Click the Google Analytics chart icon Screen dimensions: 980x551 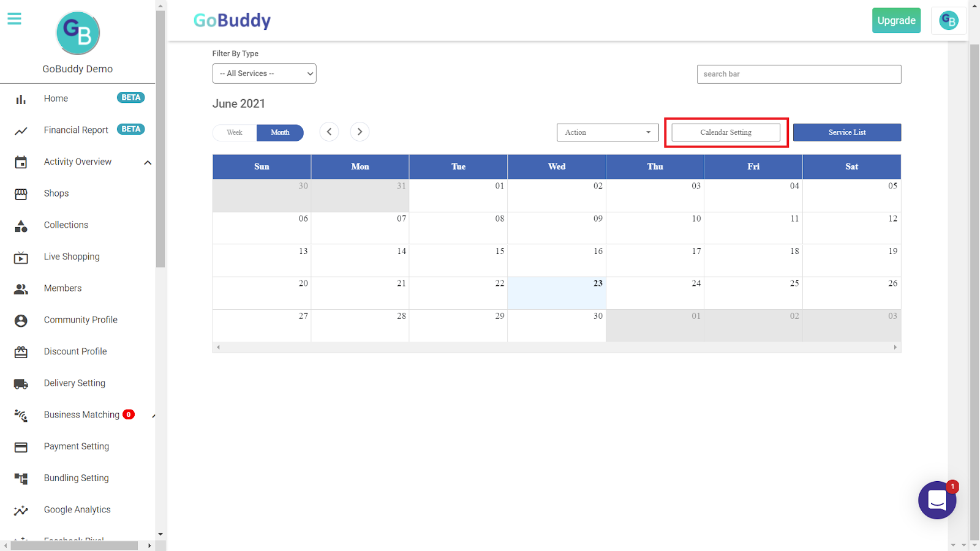(21, 511)
